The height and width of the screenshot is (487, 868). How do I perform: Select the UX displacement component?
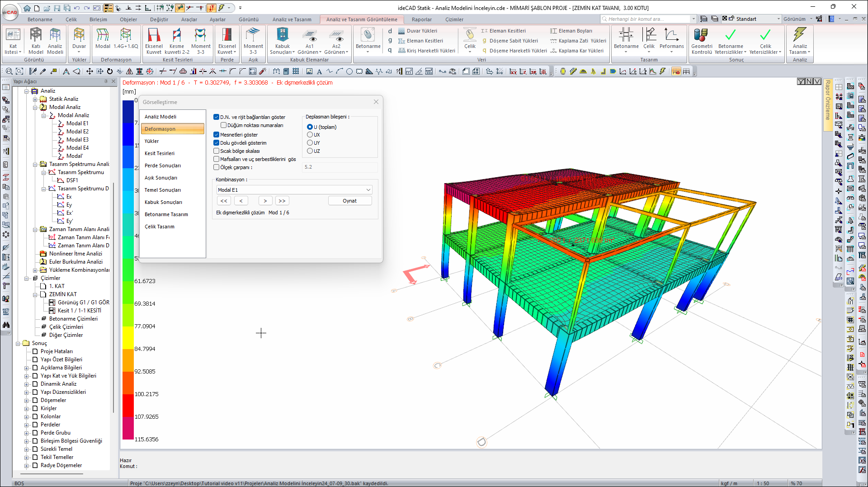coord(310,135)
